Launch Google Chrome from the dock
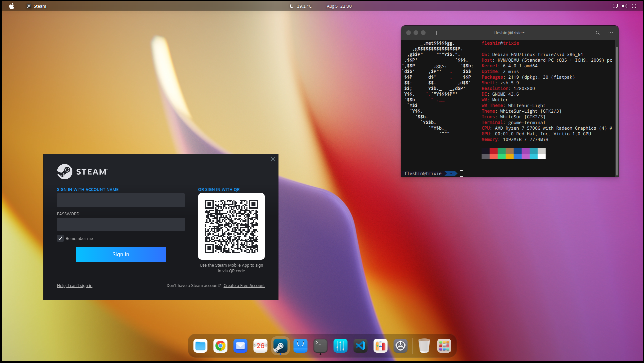This screenshot has height=363, width=644. coord(220,346)
